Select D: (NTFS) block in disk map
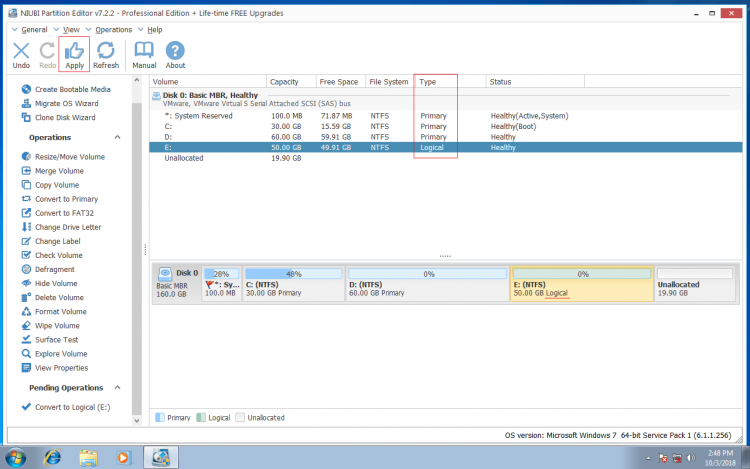Viewport: 750px width, 469px height. tap(427, 284)
